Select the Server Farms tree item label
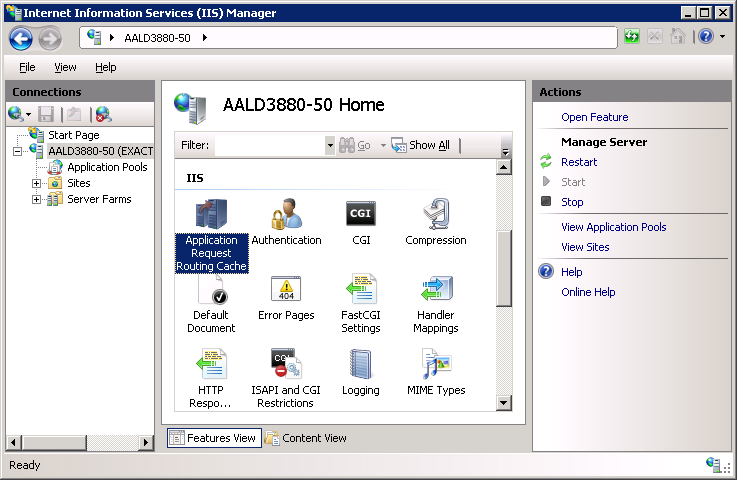737x480 pixels. [99, 199]
